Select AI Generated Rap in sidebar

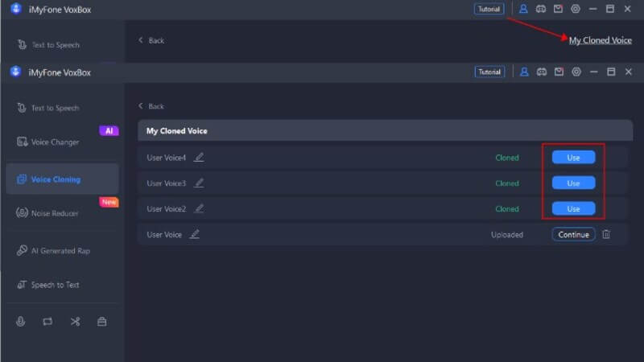point(63,251)
